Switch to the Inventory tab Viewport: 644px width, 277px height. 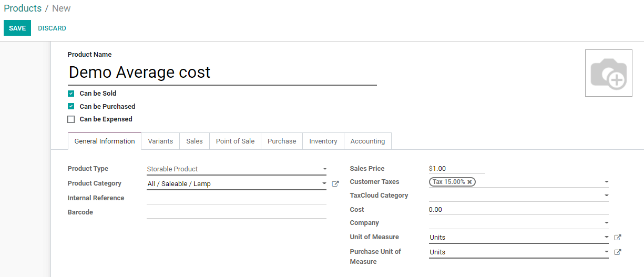click(x=323, y=141)
